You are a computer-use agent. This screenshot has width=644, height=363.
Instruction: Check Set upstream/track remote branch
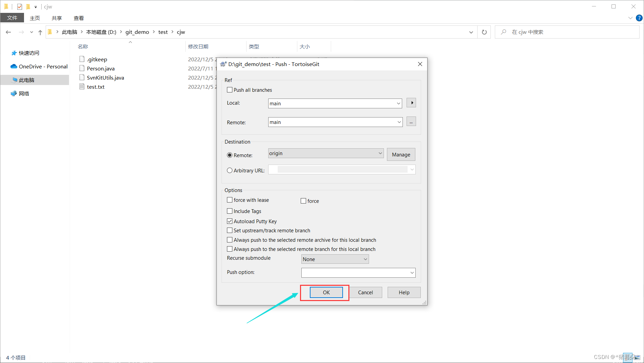(x=230, y=230)
